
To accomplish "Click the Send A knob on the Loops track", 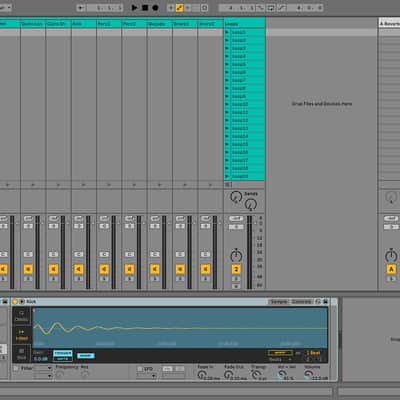I will 236,197.
